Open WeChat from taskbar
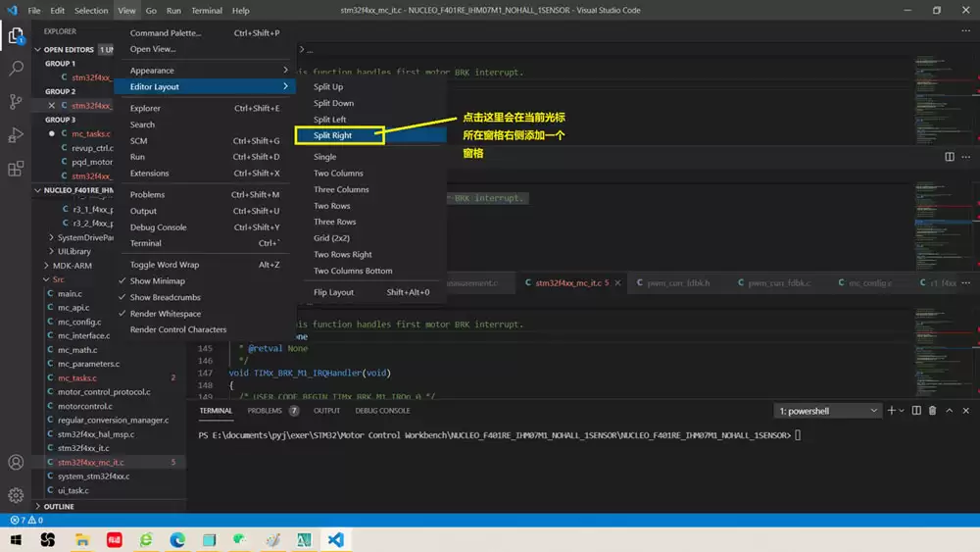Viewport: 980px width, 552px height. coord(240,539)
